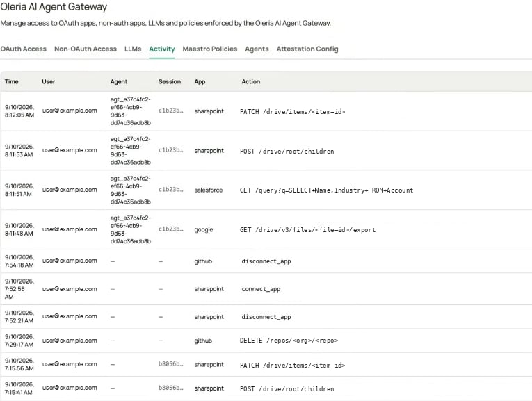Open session c1b23b in 8:11:53 row
This screenshot has width=532, height=401.
[170, 150]
